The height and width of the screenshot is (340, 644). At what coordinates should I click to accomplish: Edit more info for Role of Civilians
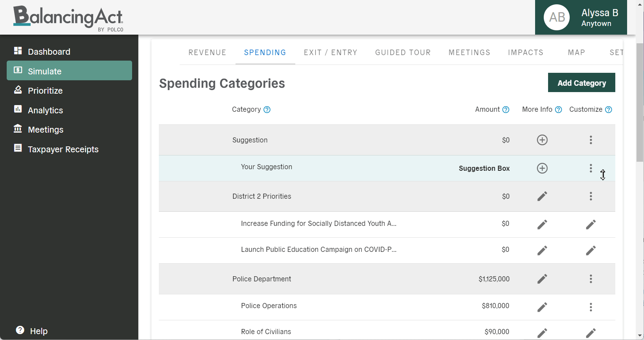(x=542, y=333)
